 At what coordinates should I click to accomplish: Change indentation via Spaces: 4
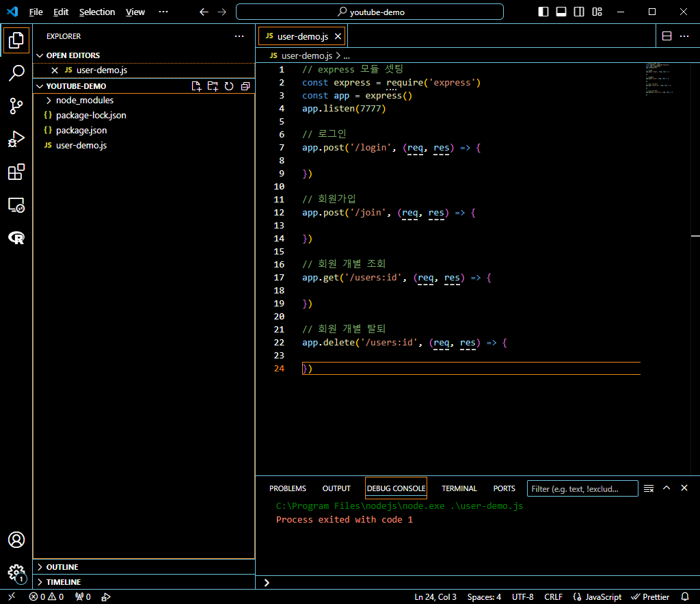coord(484,597)
